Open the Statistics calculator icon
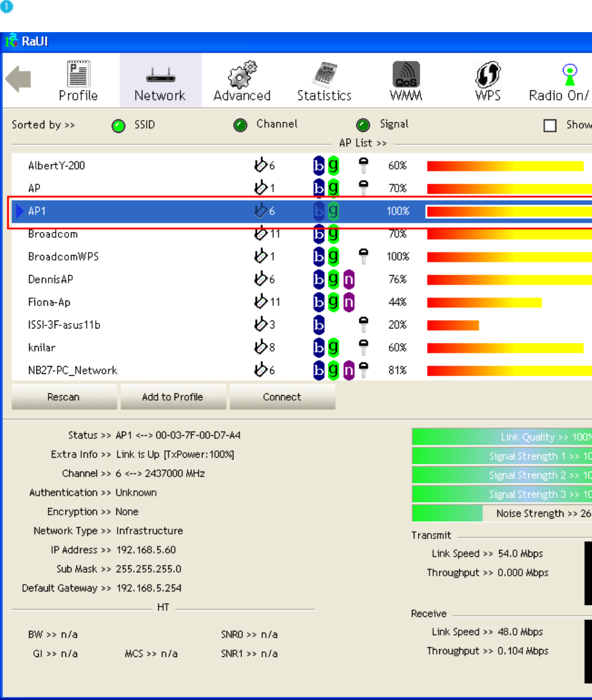This screenshot has height=700, width=592. (325, 74)
